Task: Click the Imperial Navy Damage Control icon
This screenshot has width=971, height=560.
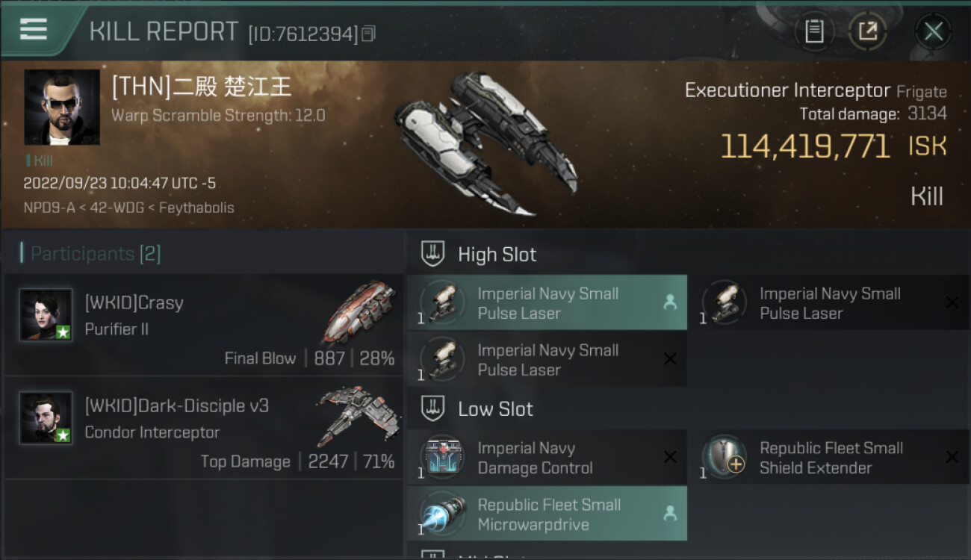Action: tap(442, 457)
